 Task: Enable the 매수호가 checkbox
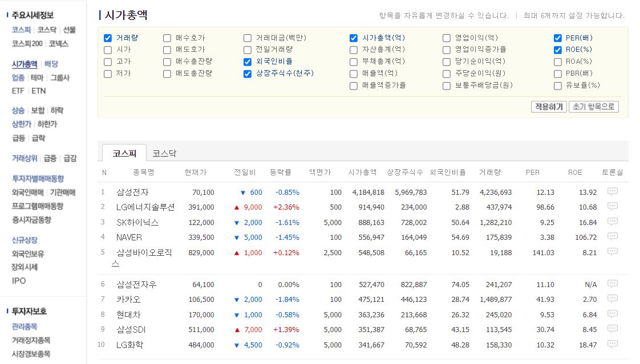pyautogui.click(x=167, y=38)
